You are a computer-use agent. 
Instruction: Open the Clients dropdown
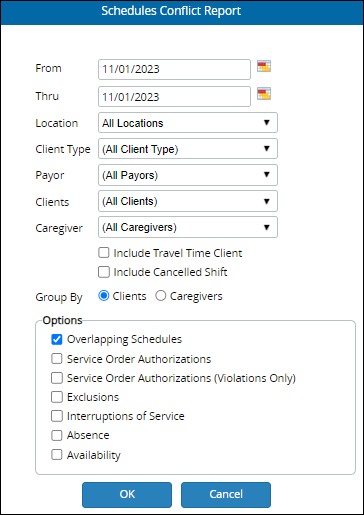(188, 201)
